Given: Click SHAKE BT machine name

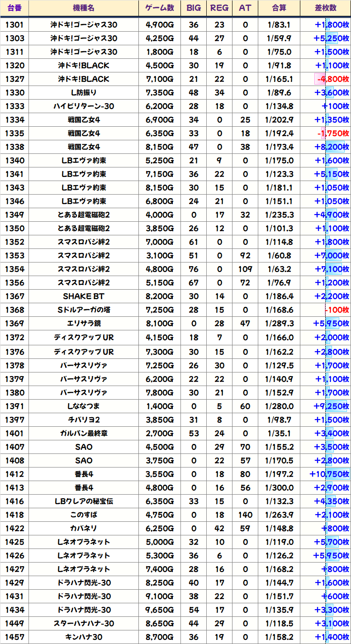Looking at the screenshot, I should (x=84, y=296).
